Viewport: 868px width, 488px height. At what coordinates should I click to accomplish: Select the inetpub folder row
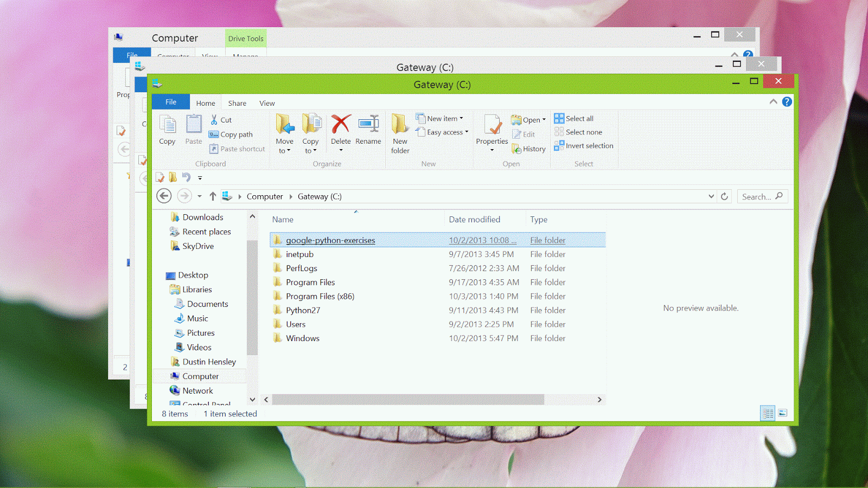(x=437, y=254)
